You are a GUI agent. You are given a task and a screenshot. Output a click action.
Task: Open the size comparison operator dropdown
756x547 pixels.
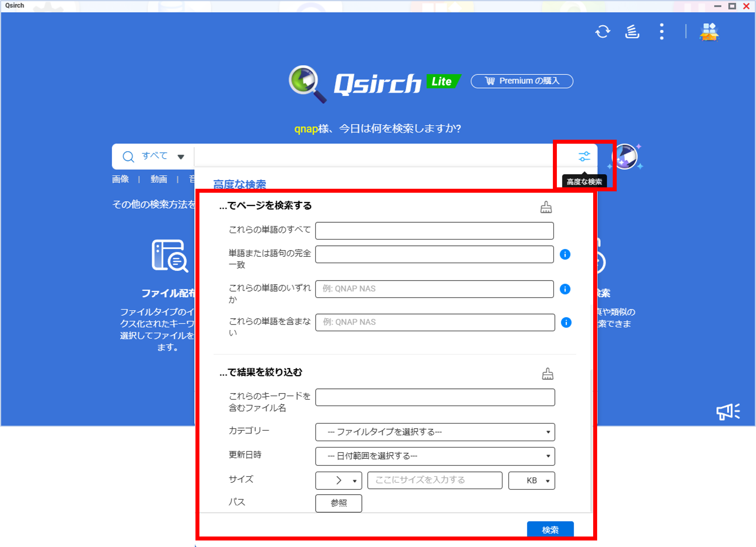pos(339,480)
